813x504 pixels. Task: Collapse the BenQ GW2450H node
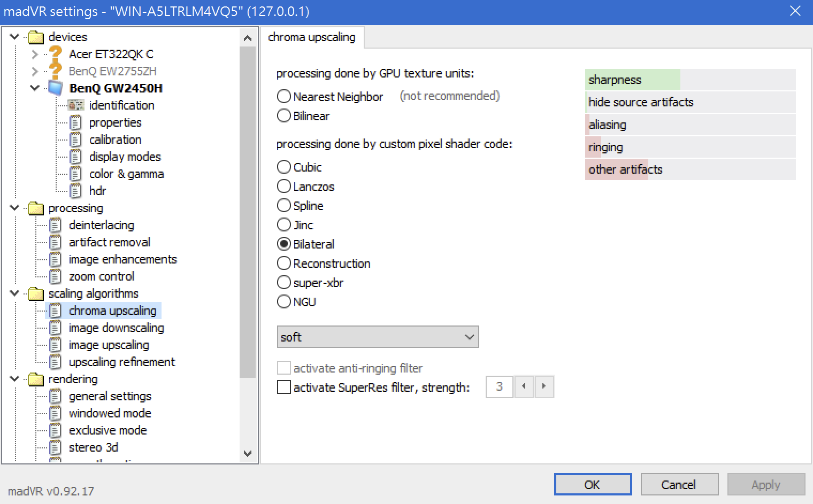[x=35, y=88]
